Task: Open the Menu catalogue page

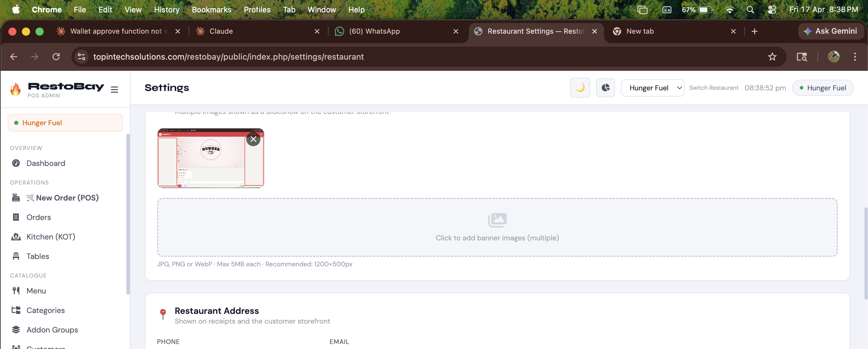Action: click(36, 291)
